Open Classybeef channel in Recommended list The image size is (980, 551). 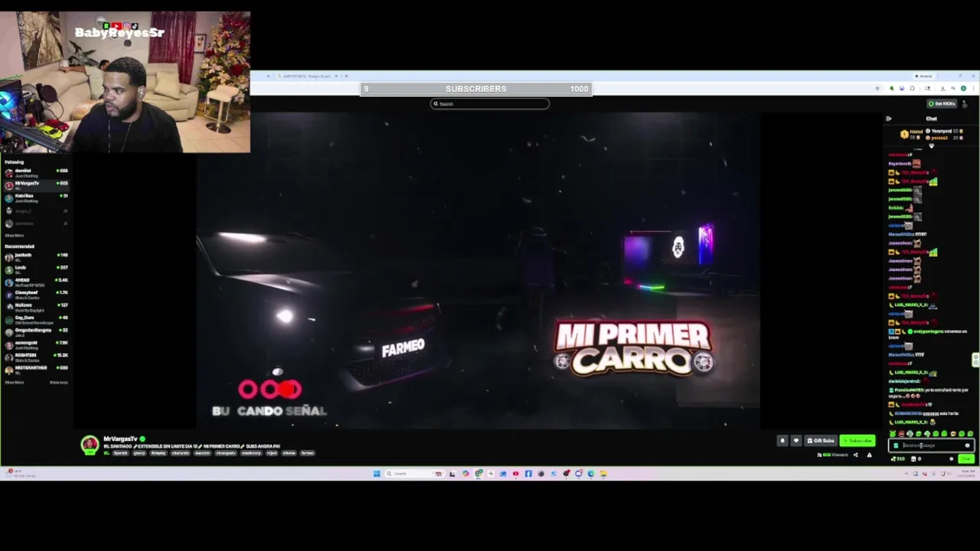point(37,295)
